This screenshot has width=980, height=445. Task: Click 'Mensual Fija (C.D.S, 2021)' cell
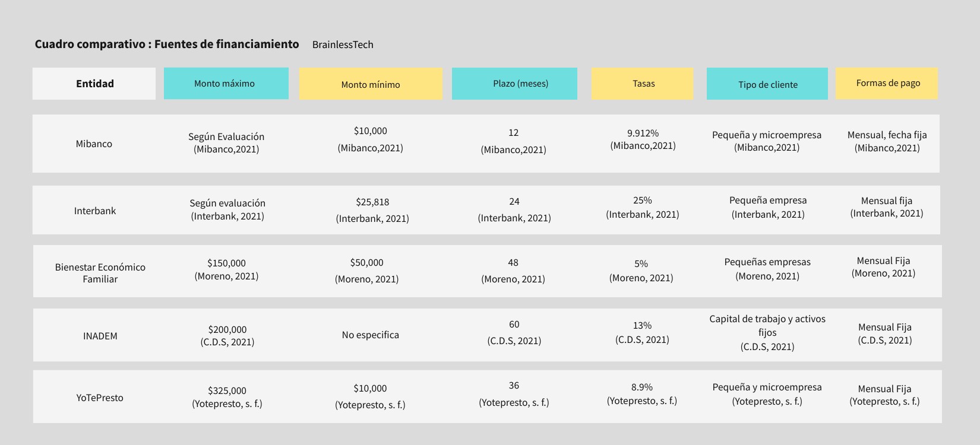point(885,334)
